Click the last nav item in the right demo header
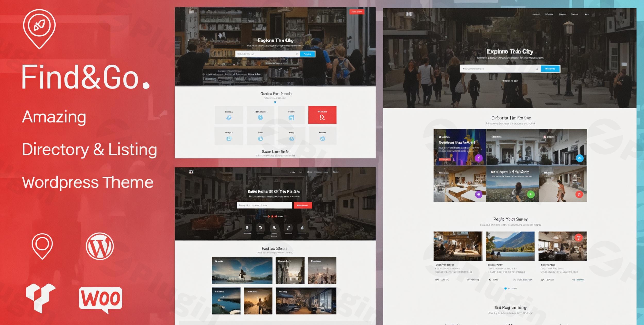The image size is (644, 325). click(587, 14)
